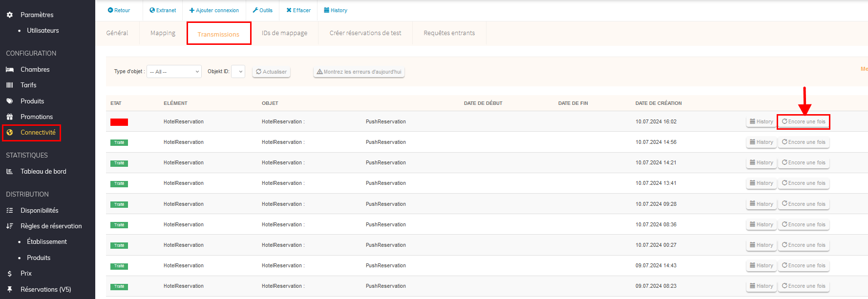Click Montrez les erreurs d'aujourd'hui button
Screen dimensions: 868x299
tap(359, 72)
